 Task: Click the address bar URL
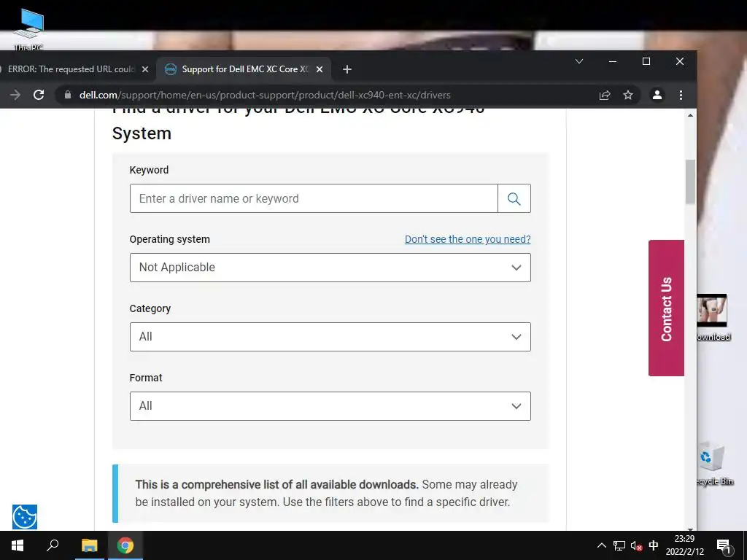(264, 95)
